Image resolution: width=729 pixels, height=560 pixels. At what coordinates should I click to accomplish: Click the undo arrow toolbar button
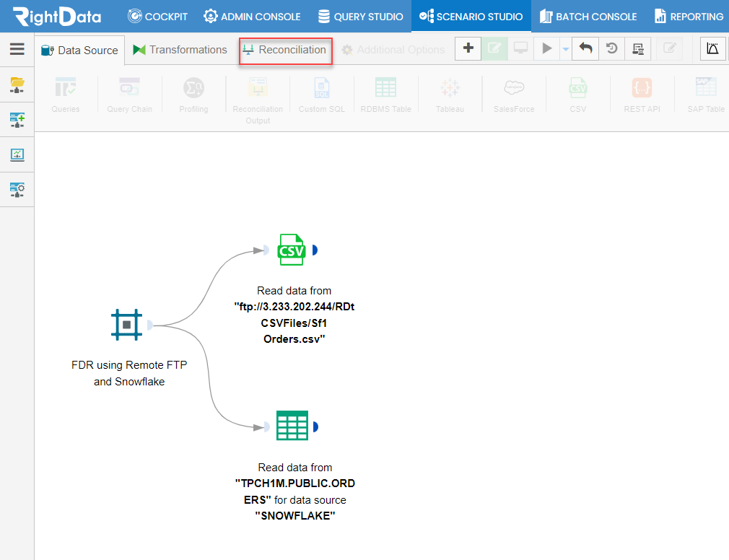click(x=585, y=48)
